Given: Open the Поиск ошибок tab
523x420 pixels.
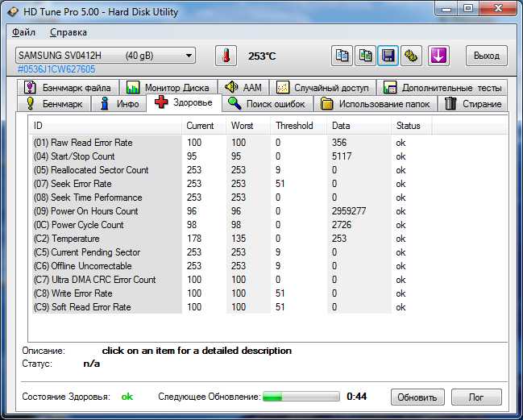Looking at the screenshot, I should pos(267,104).
